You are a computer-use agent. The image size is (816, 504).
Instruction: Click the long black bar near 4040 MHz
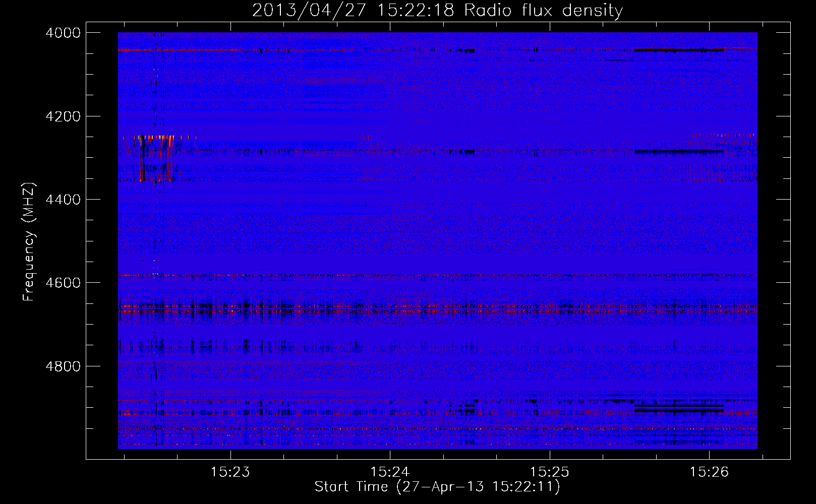[x=679, y=50]
